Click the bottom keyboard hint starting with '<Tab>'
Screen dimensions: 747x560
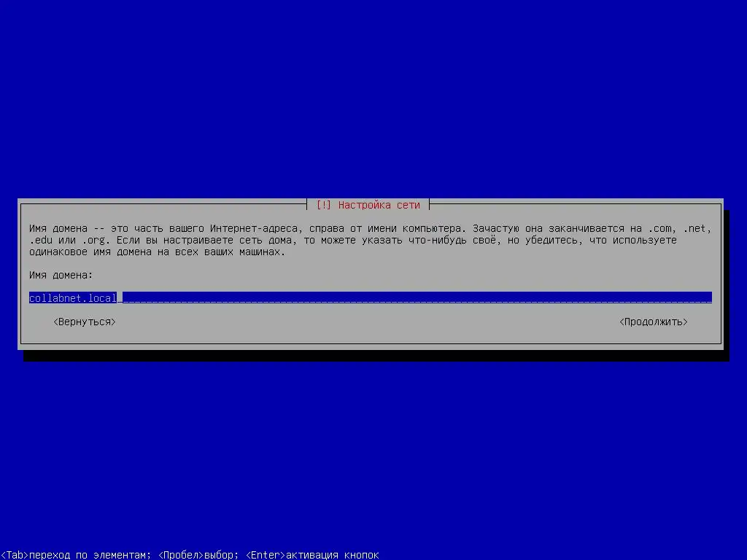[190, 555]
